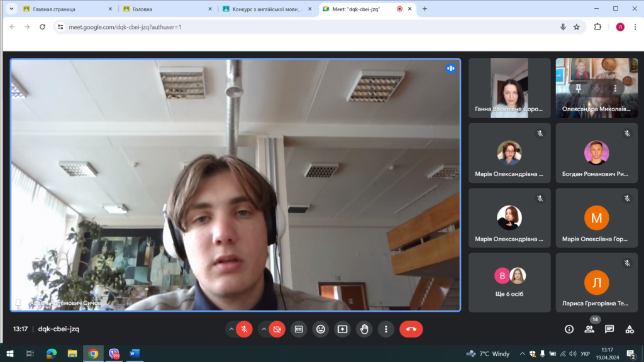Turn on closed captions in Meet
644x362 pixels.
299,329
